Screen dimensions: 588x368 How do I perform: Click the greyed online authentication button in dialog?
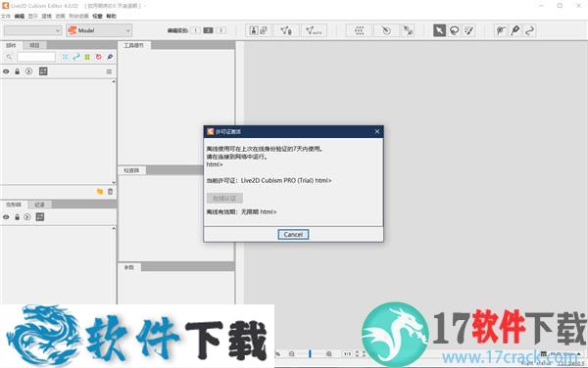pos(224,198)
